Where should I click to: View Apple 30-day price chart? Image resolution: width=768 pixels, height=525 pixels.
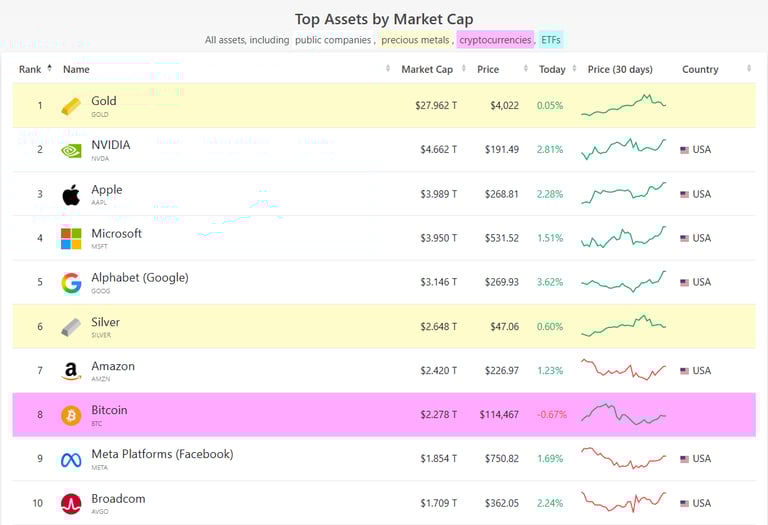(624, 193)
